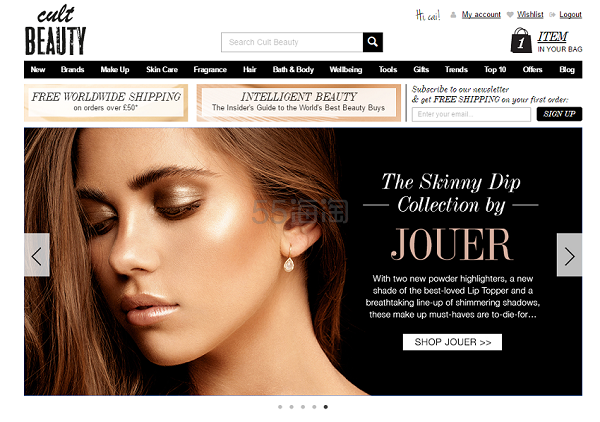Select the fourth carousel dot
Image resolution: width=600 pixels, height=422 pixels.
tap(314, 407)
